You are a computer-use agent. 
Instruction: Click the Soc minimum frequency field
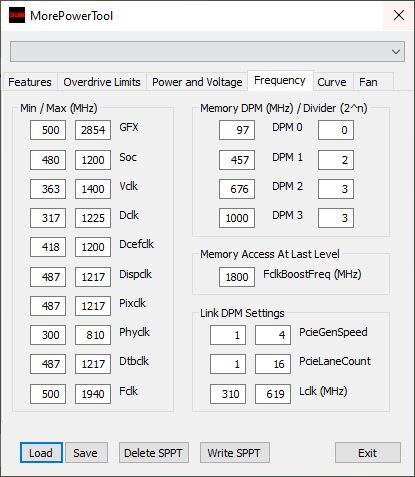[48, 160]
